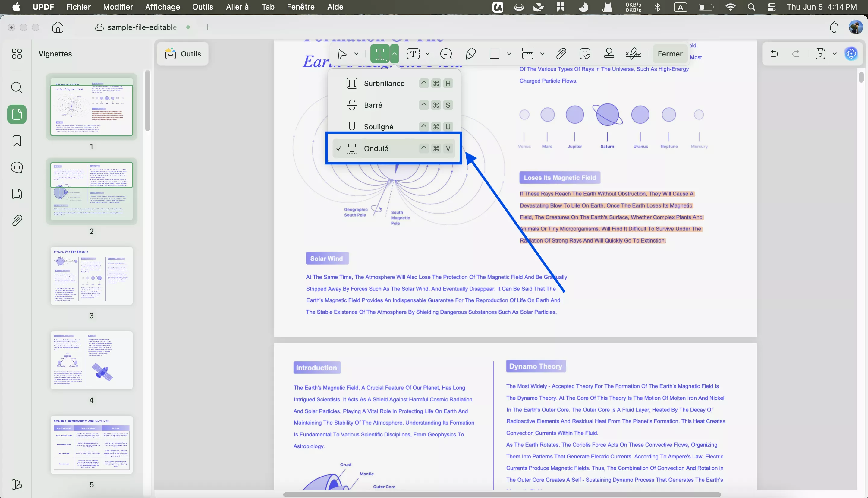This screenshot has height=498, width=868.
Task: Click the thumbnails panel vertical scrollbar
Action: click(x=147, y=100)
